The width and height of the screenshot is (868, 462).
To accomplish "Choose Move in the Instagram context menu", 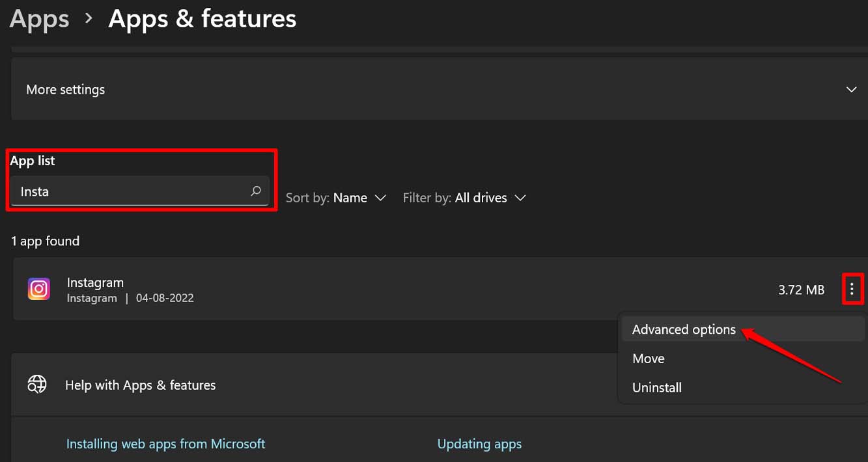I will (649, 359).
